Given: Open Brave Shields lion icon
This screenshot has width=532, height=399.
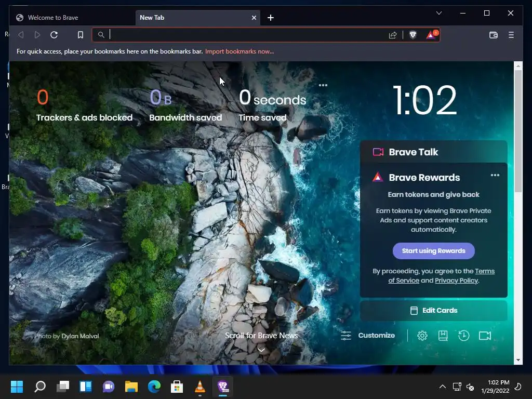Looking at the screenshot, I should point(413,35).
